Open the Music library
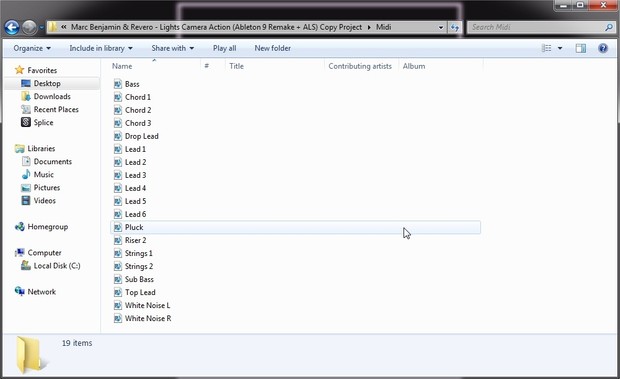Screen dimensions: 620x379 tap(43, 175)
